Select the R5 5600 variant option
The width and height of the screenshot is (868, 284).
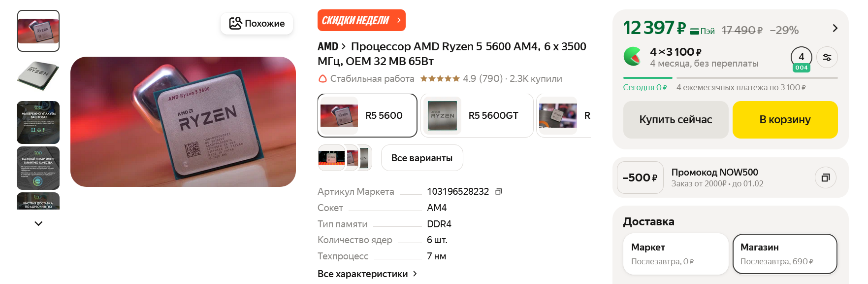coord(367,115)
